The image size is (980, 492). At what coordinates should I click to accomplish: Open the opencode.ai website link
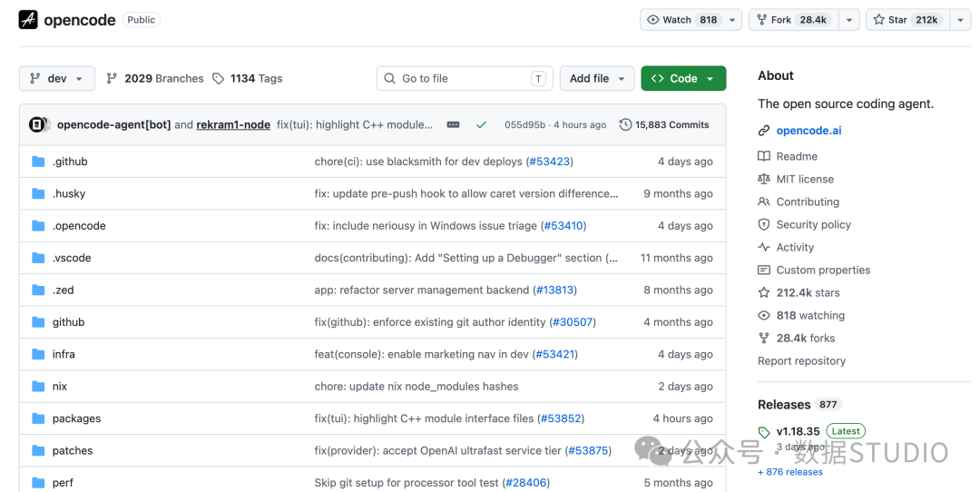pyautogui.click(x=808, y=131)
